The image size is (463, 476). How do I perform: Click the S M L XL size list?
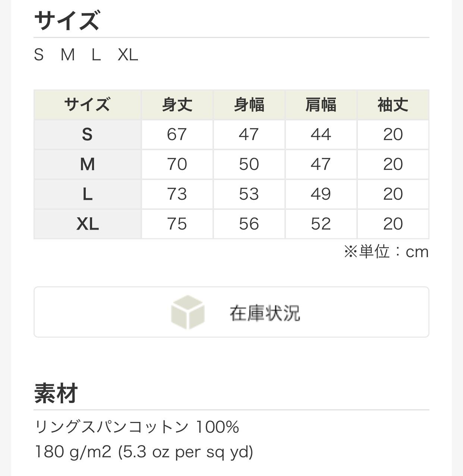click(x=86, y=55)
